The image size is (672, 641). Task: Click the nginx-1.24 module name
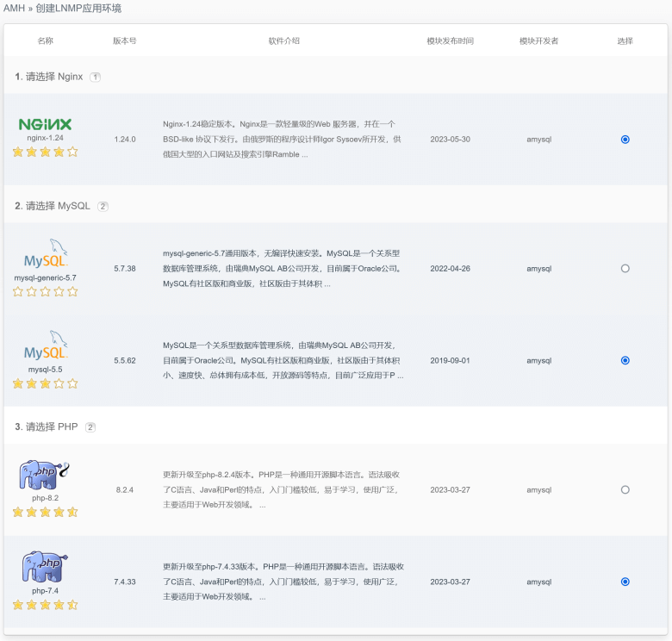click(45, 138)
